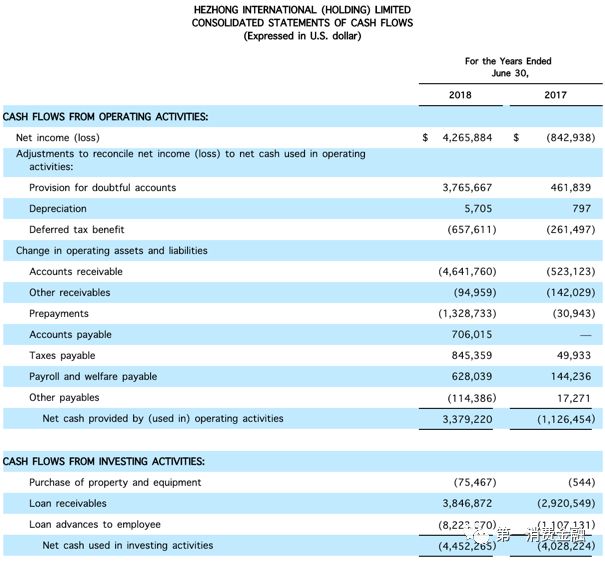Select the 2017 column header
Viewport: 605px width, 562px height.
(555, 95)
